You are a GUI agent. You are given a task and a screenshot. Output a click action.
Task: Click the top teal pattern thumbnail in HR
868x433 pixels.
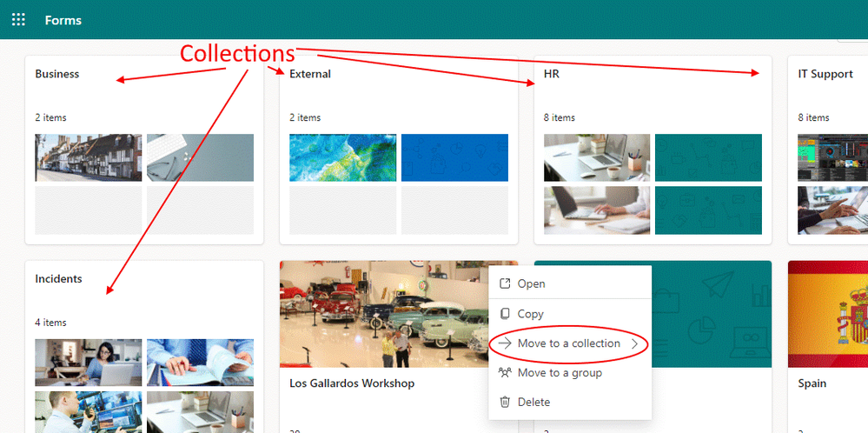coord(709,157)
